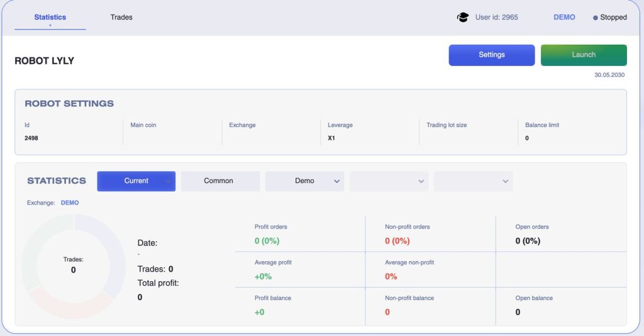Click the DEMO exchange label link
644x336 pixels.
[x=70, y=203]
